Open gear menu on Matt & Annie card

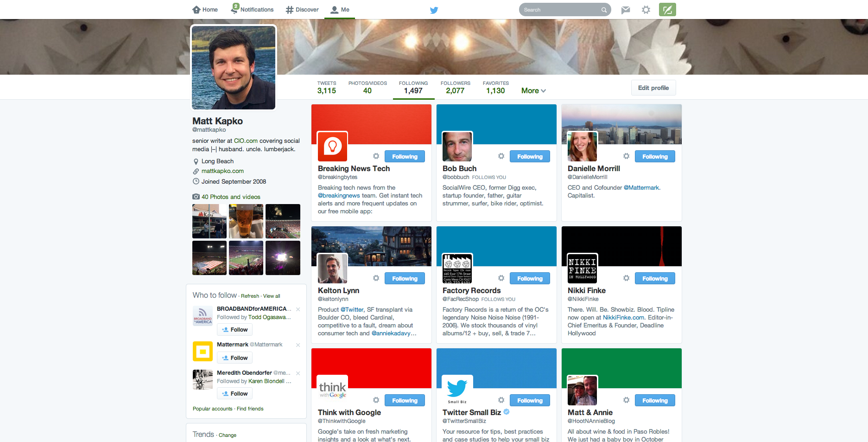(626, 400)
